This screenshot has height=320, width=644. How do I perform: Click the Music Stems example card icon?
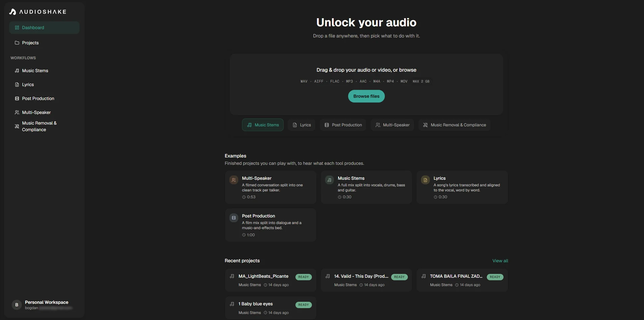coord(329,180)
